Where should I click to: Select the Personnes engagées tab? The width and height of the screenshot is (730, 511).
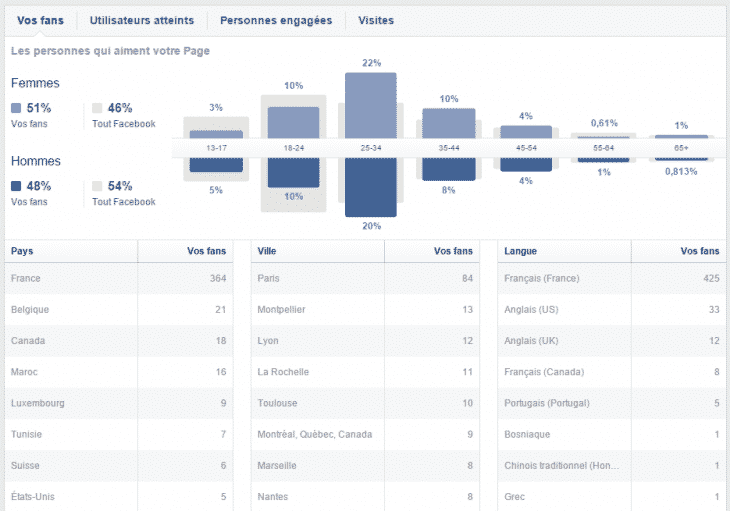coord(276,20)
